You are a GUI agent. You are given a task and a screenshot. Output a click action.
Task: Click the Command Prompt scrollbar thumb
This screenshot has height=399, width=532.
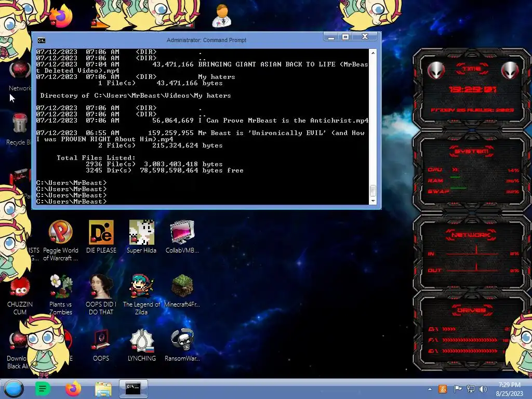click(x=373, y=190)
